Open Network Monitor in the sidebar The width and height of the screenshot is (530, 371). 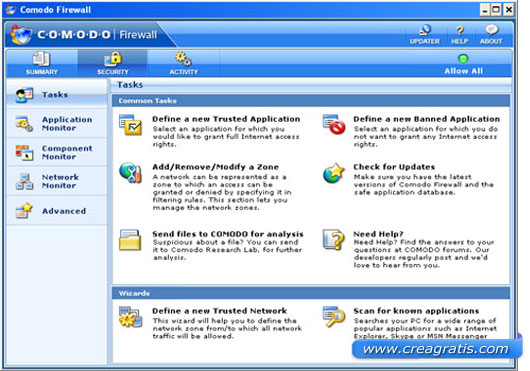click(60, 181)
